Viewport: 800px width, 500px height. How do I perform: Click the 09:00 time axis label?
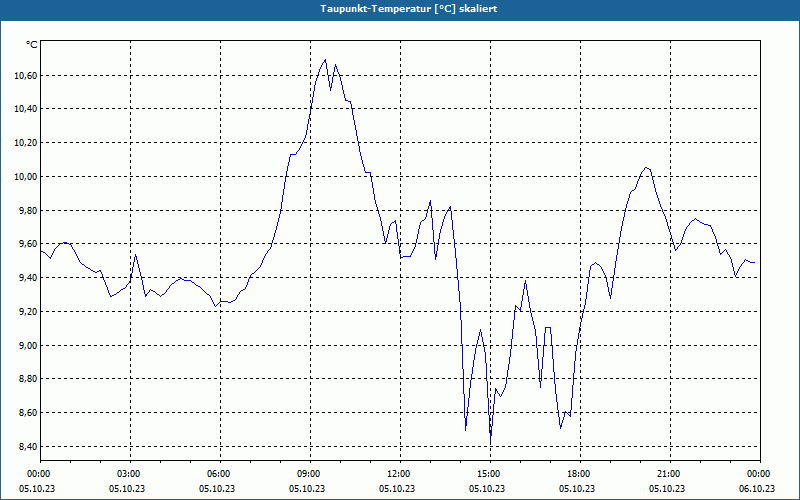[x=310, y=474]
